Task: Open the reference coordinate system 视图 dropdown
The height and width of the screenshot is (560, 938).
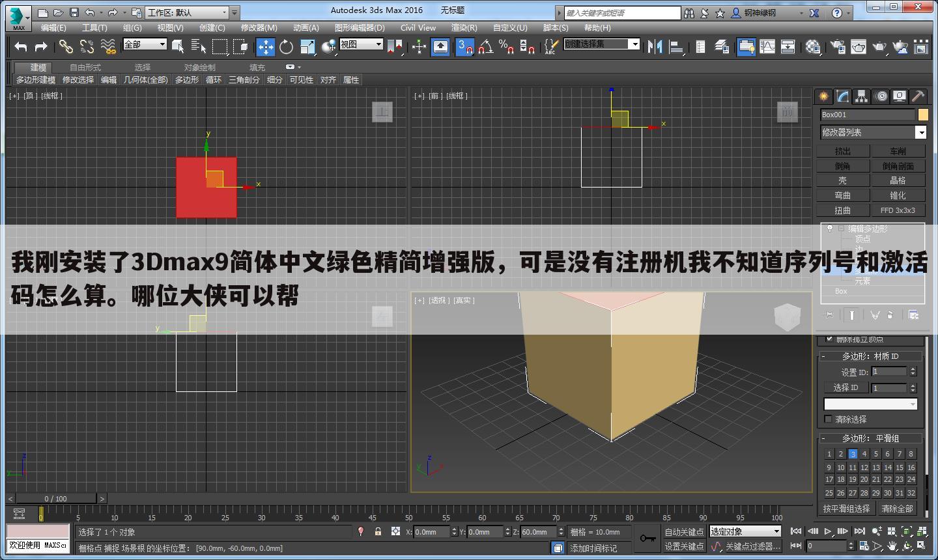Action: [x=361, y=44]
